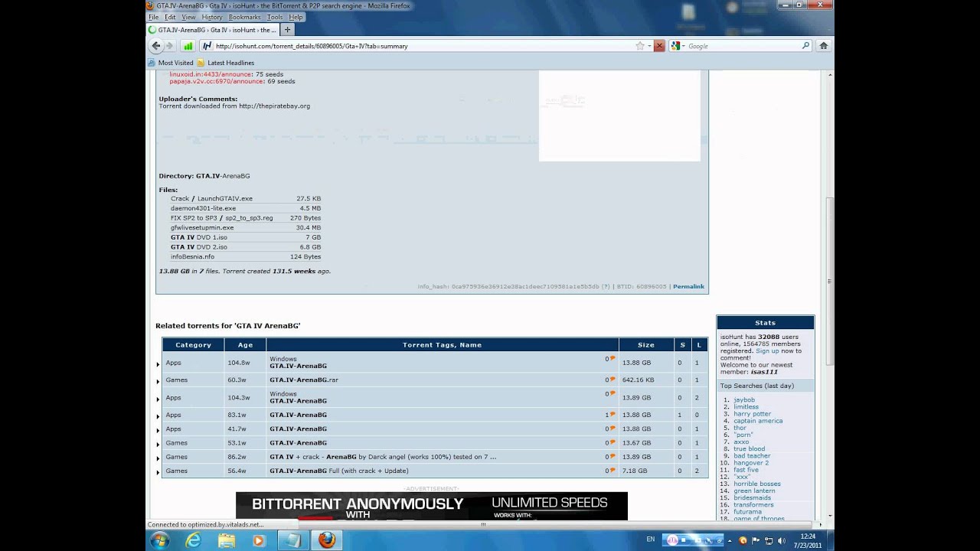This screenshot has height=551, width=980.
Task: Open a new tab with plus button
Action: [288, 30]
